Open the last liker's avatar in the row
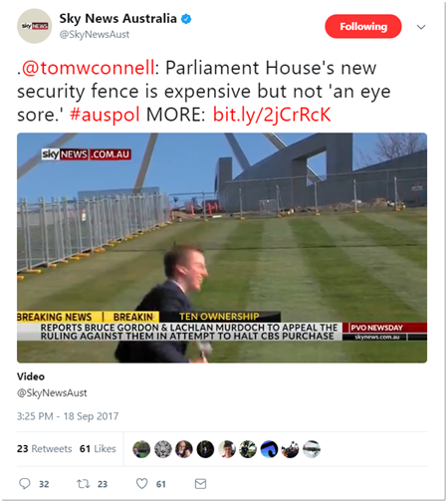This screenshot has width=448, height=504. click(x=312, y=449)
